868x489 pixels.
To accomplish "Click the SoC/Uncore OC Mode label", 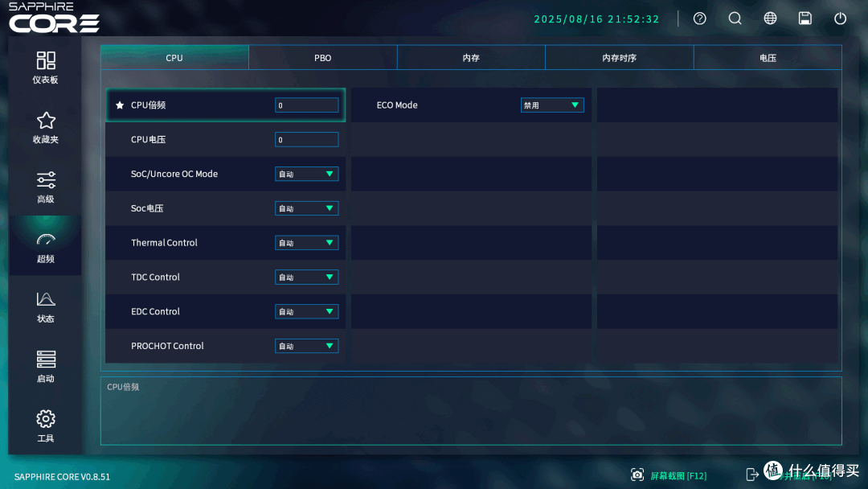I will (x=174, y=174).
